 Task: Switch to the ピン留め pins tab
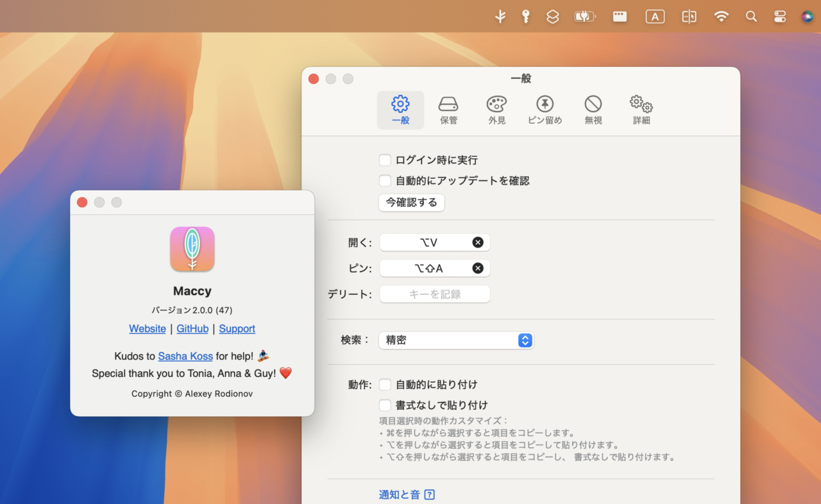tap(545, 110)
